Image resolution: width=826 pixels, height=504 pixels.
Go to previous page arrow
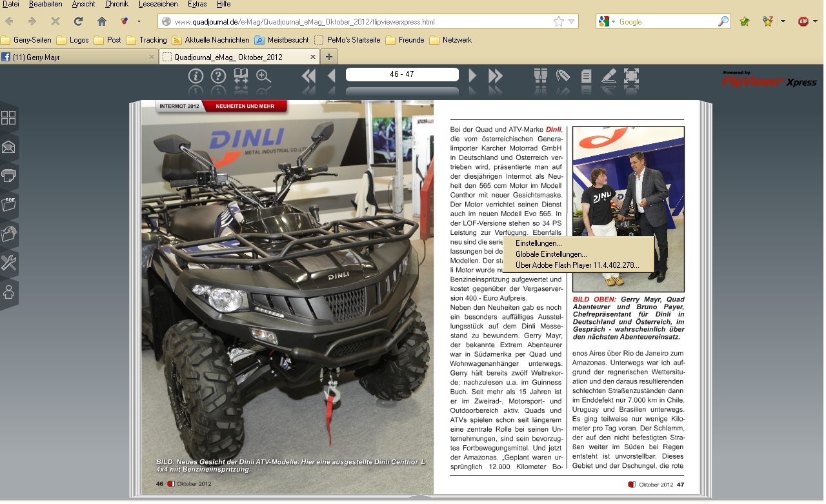tap(332, 76)
